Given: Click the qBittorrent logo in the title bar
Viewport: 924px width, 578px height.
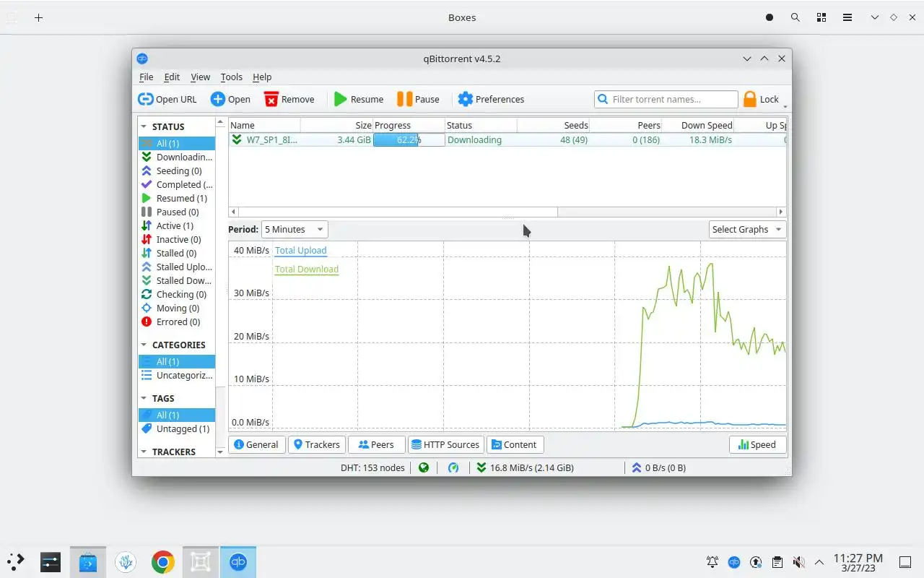Looking at the screenshot, I should pyautogui.click(x=142, y=59).
